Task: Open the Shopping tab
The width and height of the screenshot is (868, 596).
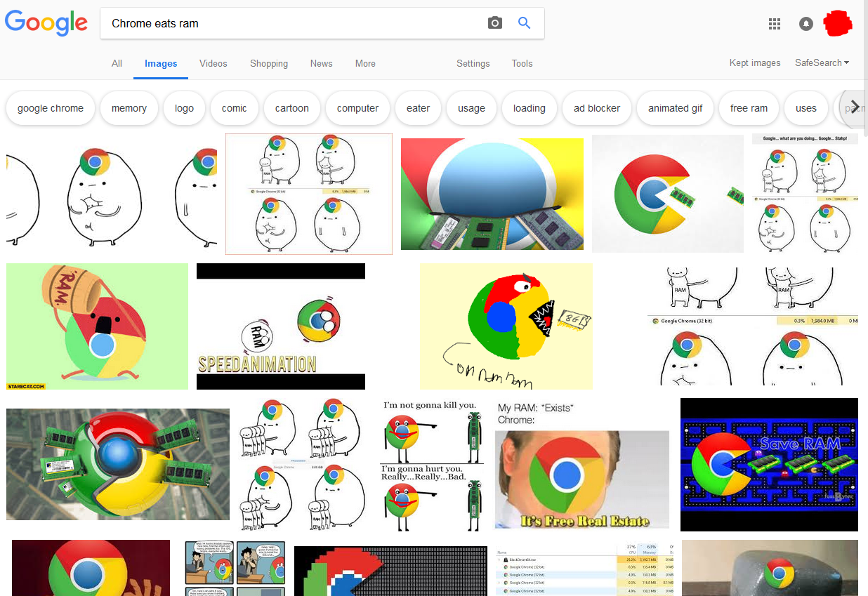Action: (269, 63)
